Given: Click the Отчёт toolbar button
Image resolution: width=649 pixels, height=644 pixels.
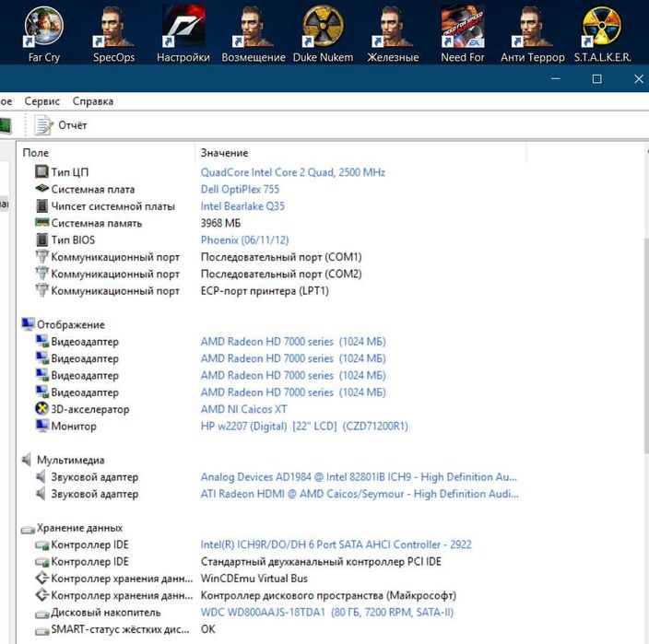Looking at the screenshot, I should [61, 125].
